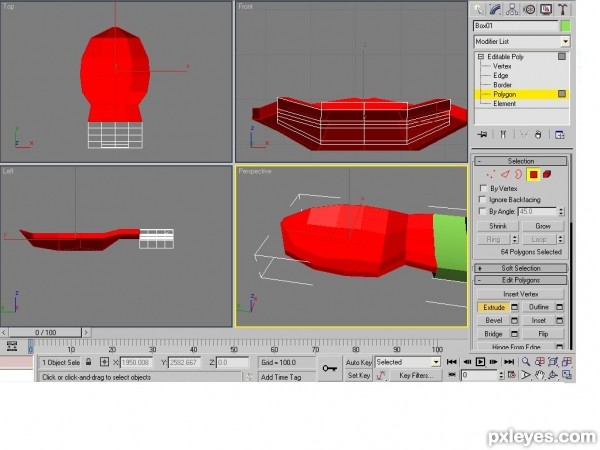The image size is (600, 450).
Task: Adjust the By Angle value spinner
Action: 561,211
